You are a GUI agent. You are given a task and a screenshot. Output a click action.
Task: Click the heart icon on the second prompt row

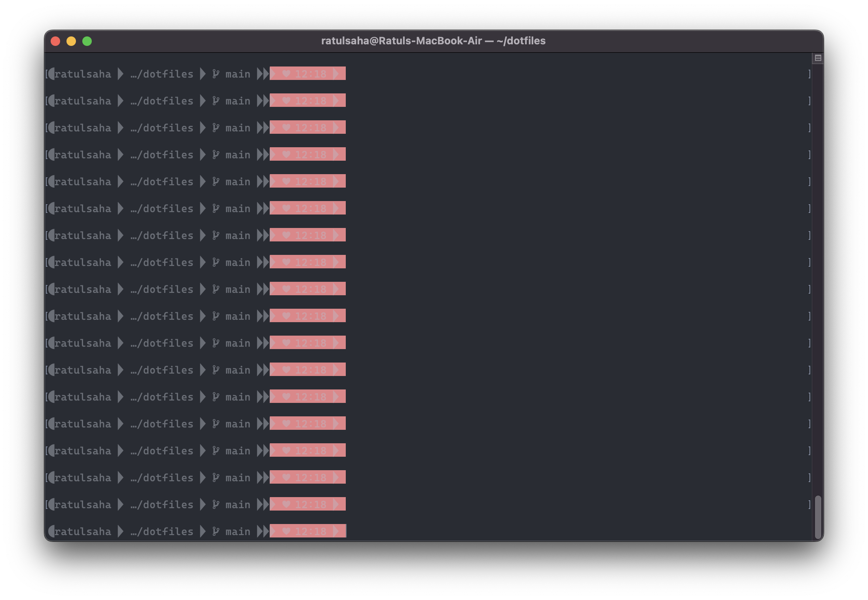pos(286,101)
